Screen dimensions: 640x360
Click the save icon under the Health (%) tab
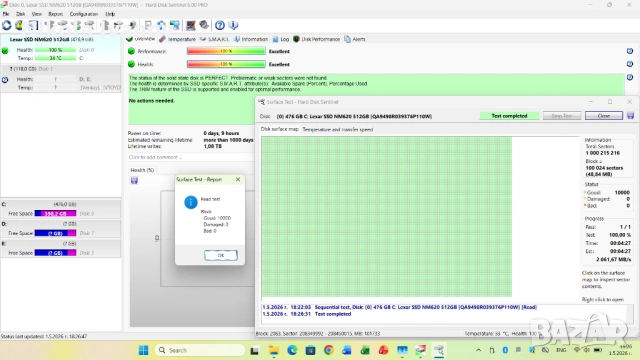pyautogui.click(x=134, y=180)
